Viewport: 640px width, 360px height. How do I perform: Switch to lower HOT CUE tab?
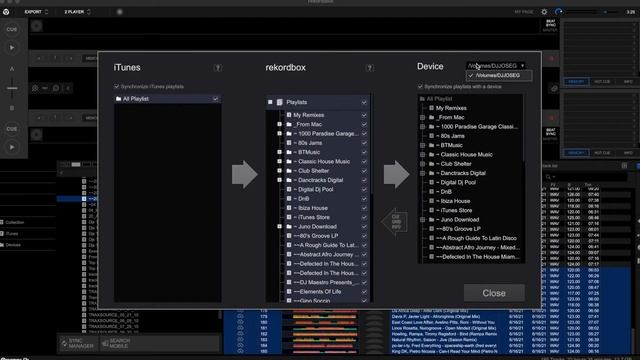click(602, 153)
